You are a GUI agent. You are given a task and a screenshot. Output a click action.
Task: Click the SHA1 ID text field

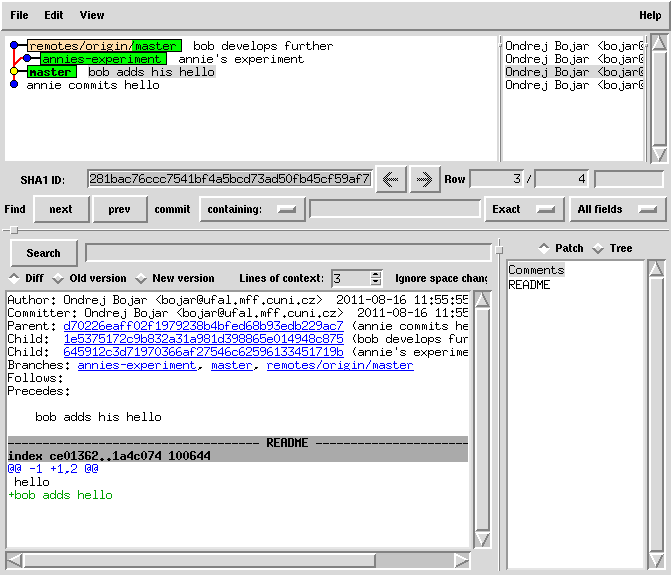pos(229,179)
